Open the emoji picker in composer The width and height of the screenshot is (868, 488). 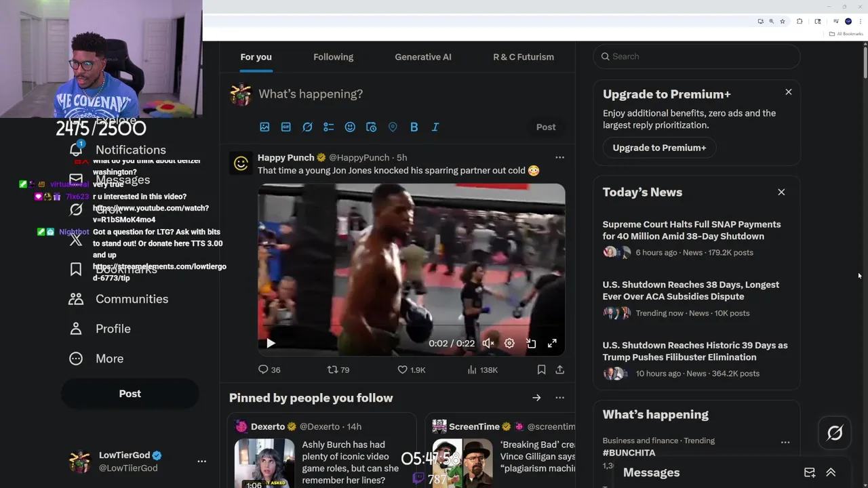pos(350,127)
